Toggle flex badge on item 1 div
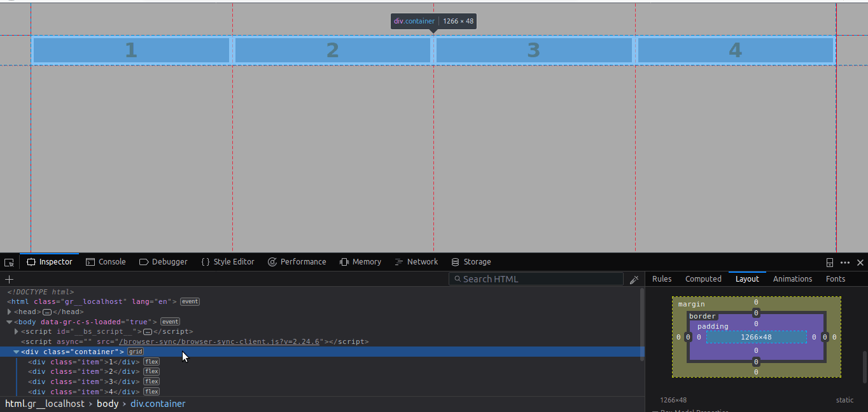The width and height of the screenshot is (868, 412). tap(151, 362)
